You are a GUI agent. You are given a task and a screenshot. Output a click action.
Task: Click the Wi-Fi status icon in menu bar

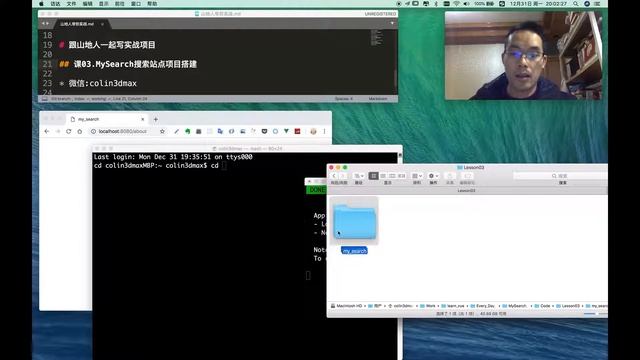click(456, 4)
